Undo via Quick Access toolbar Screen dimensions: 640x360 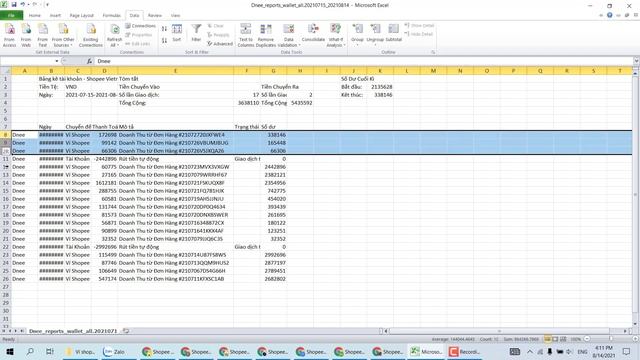tap(23, 4)
